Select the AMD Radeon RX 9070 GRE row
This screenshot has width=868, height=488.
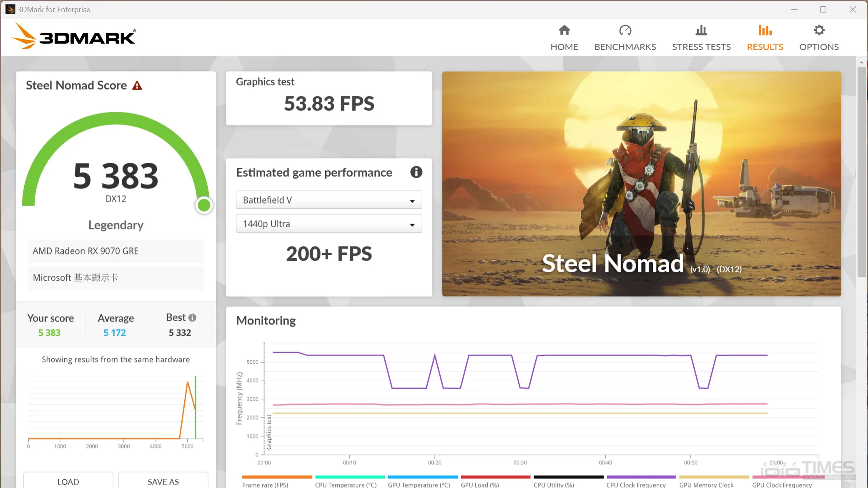(116, 251)
